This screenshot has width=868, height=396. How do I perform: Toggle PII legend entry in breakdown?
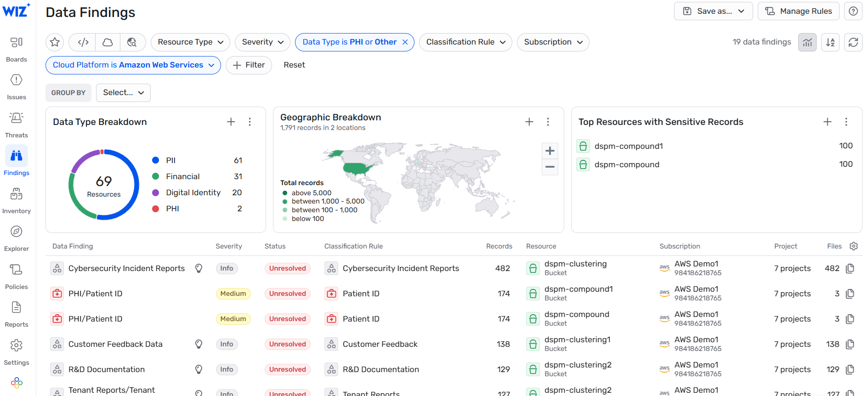click(x=170, y=160)
